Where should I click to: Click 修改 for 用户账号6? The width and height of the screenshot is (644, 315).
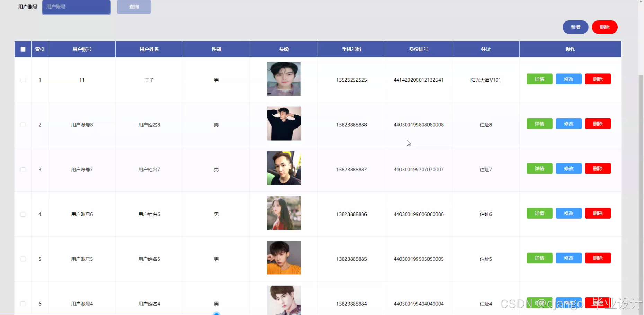point(568,213)
